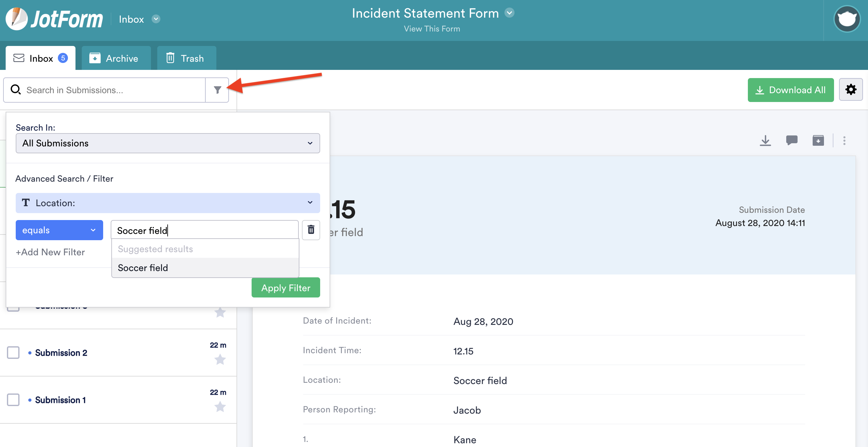Open the three-dot more options menu
Image resolution: width=868 pixels, height=447 pixels.
[x=844, y=140]
